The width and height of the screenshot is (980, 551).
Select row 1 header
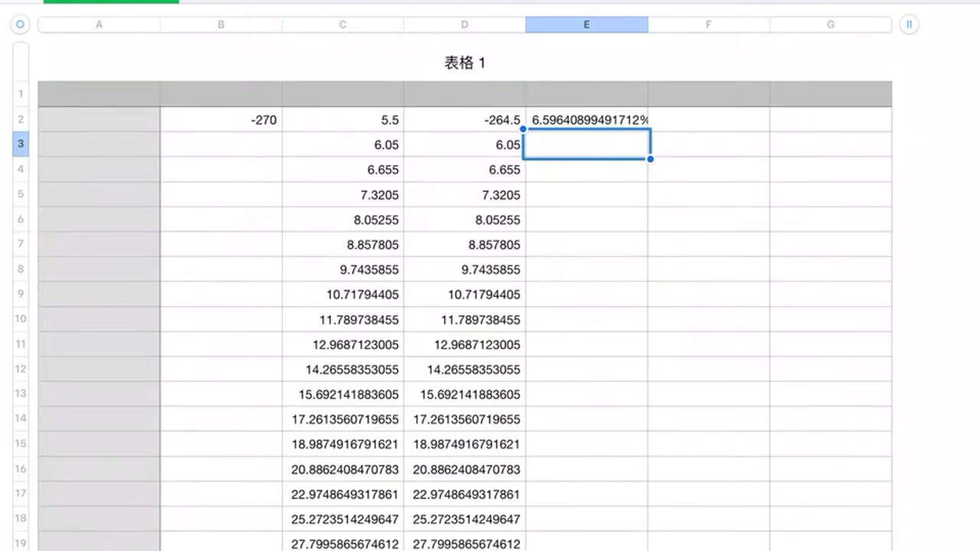pos(21,94)
